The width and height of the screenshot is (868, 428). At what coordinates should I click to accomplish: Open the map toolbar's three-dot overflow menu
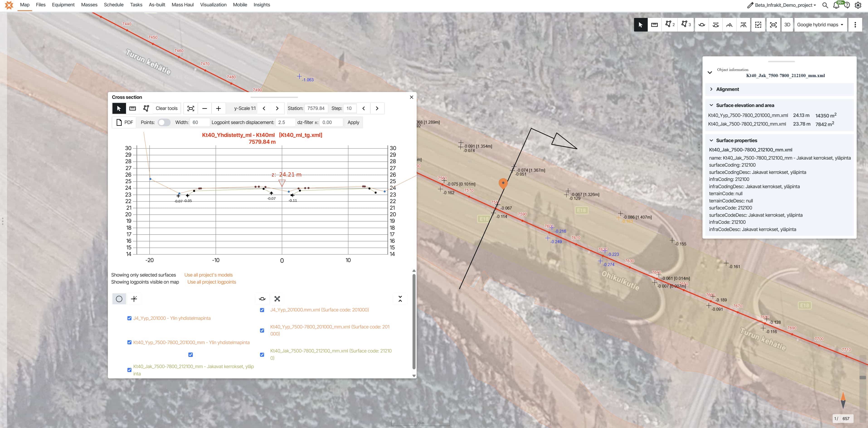pyautogui.click(x=855, y=25)
